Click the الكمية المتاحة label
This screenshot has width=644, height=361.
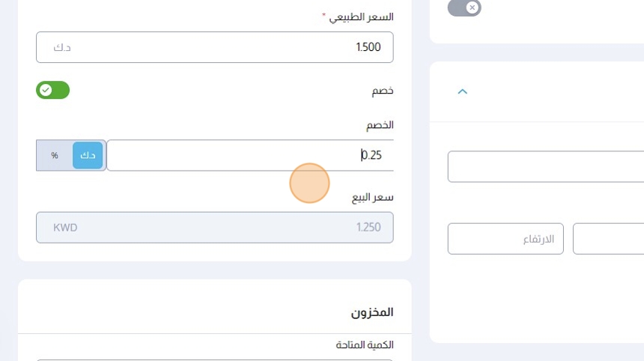[365, 345]
